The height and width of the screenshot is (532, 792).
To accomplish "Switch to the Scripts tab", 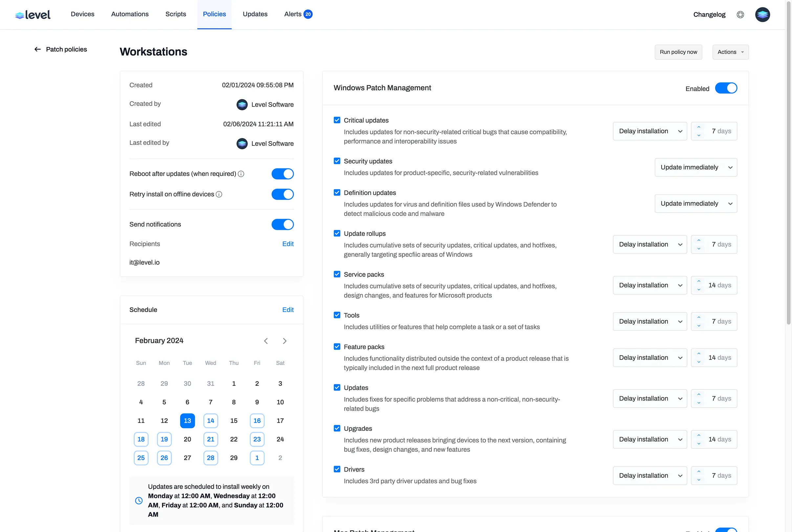I will pyautogui.click(x=175, y=14).
